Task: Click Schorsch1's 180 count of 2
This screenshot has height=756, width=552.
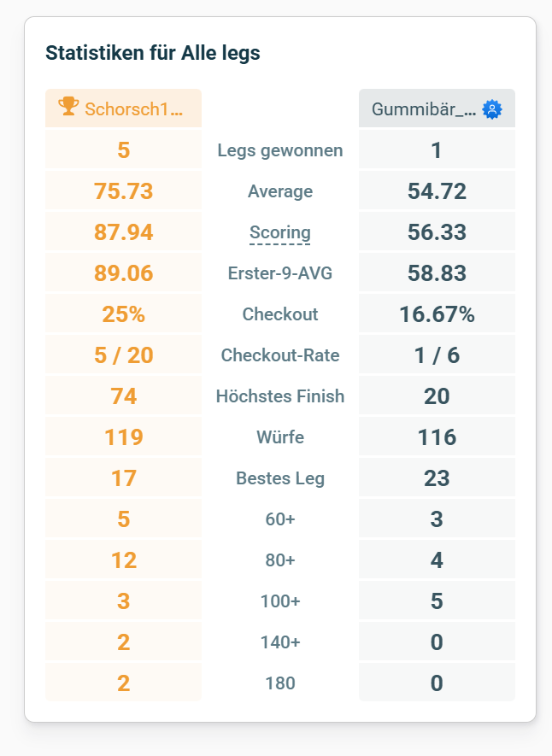Action: 123,683
